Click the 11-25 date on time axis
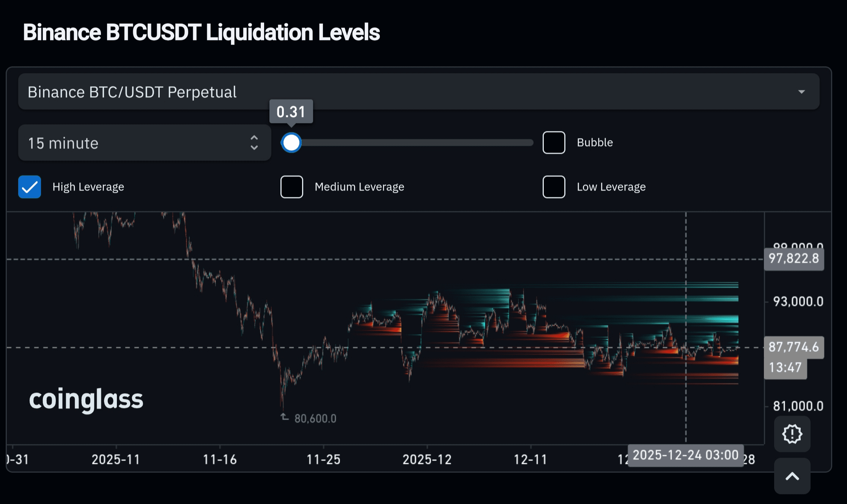Screen dimensions: 847x504 coord(323,460)
